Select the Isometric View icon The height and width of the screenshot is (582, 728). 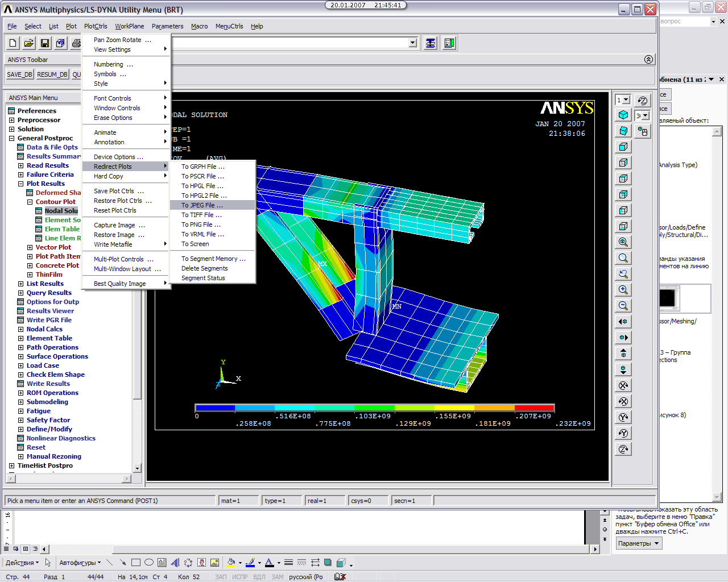tap(623, 115)
